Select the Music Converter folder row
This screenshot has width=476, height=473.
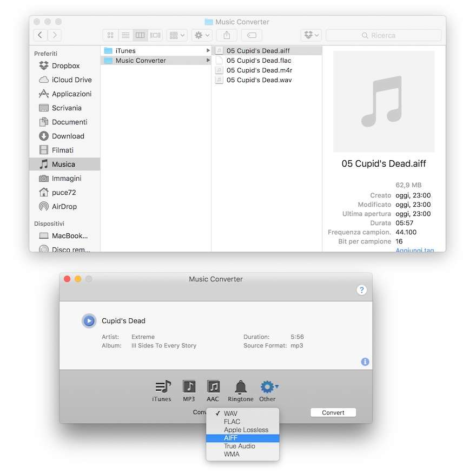tap(156, 61)
